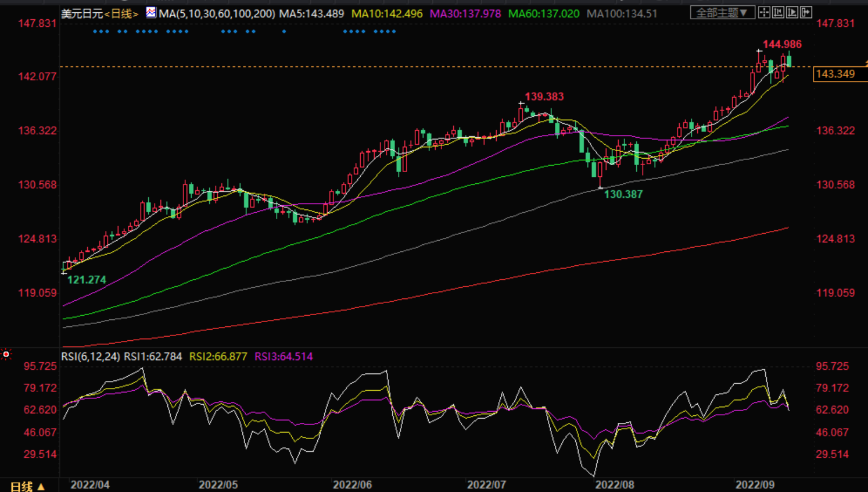This screenshot has height=492, width=868.
Task: Select the 2022/05 date on time axis
Action: 218,484
